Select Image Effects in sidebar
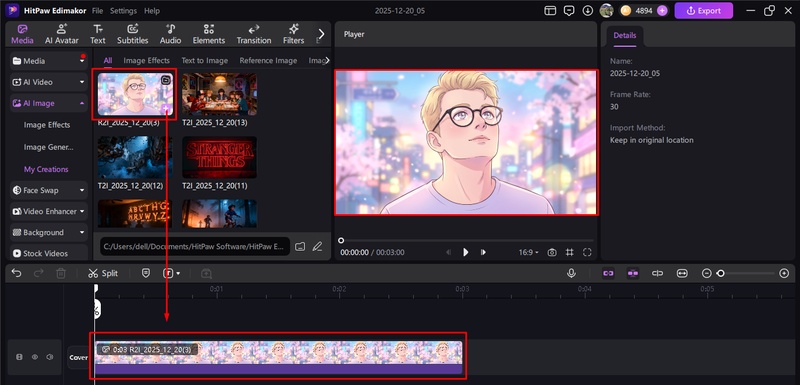 47,125
